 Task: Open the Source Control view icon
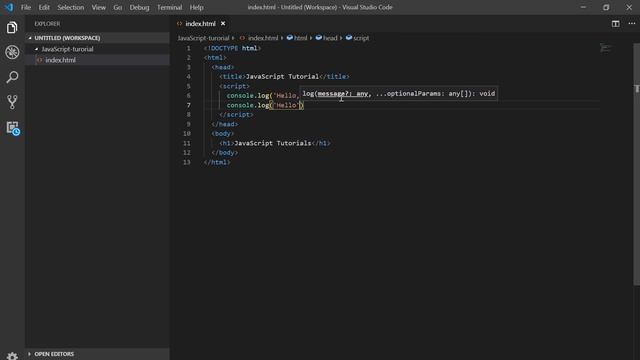(12, 102)
